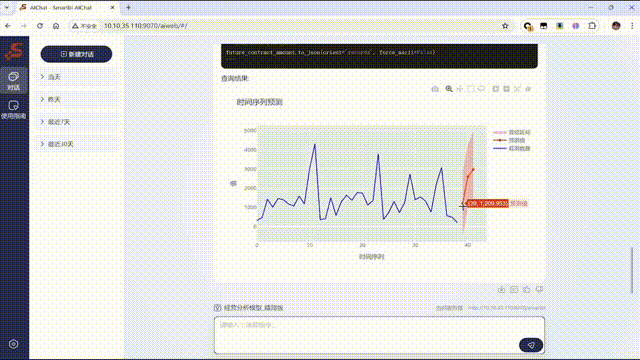
Task: Click the 查询结果 label above the chart
Action: click(235, 78)
